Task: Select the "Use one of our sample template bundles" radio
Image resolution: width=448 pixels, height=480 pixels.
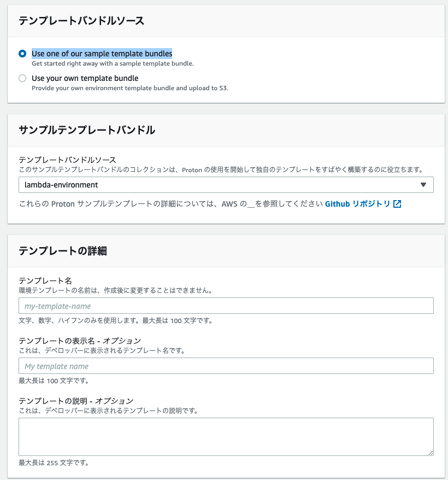Action: (x=22, y=53)
